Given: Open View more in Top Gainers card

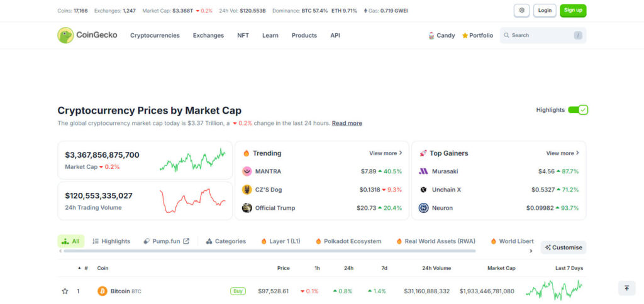Looking at the screenshot, I should [x=563, y=153].
